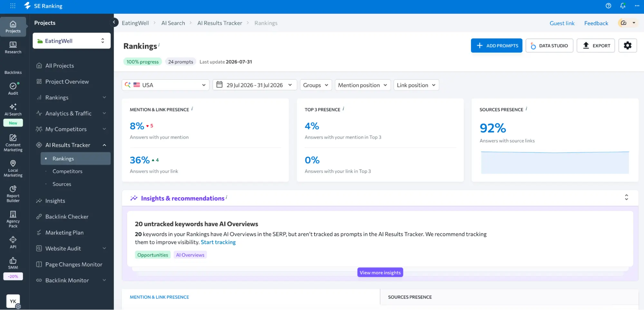Open Backlink Checker
Viewport: 644px width, 310px height.
pyautogui.click(x=67, y=217)
